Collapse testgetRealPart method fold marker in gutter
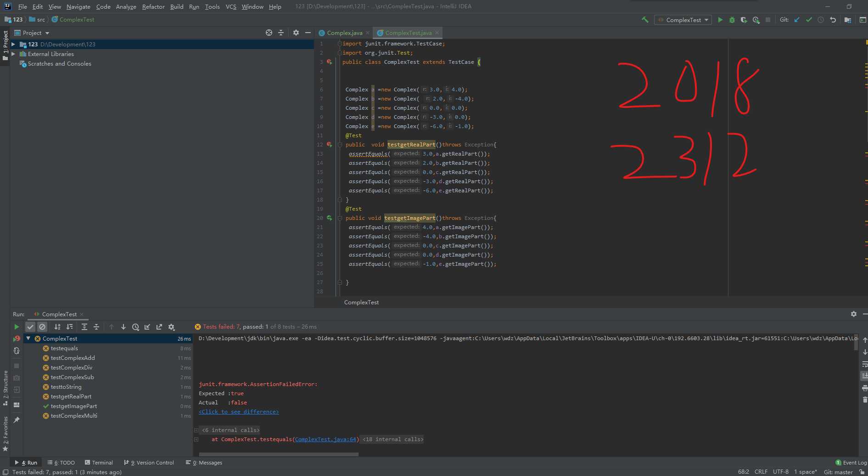This screenshot has width=868, height=476. [x=340, y=145]
